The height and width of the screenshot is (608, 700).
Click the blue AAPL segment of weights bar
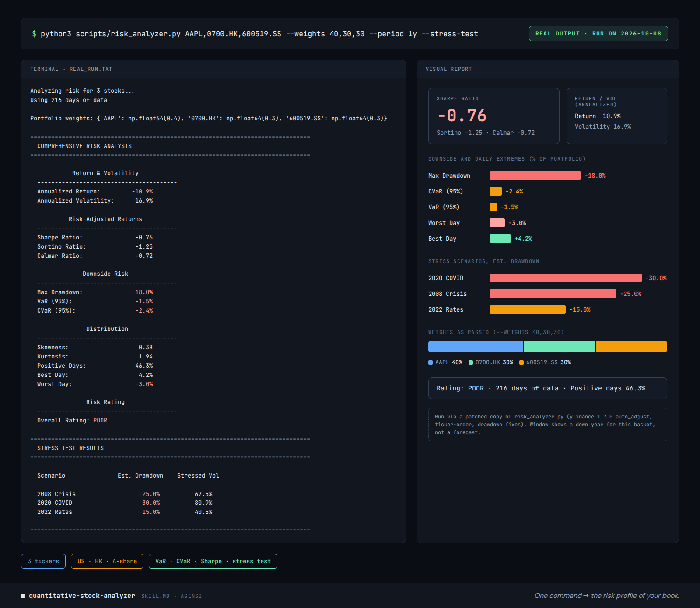click(x=476, y=347)
